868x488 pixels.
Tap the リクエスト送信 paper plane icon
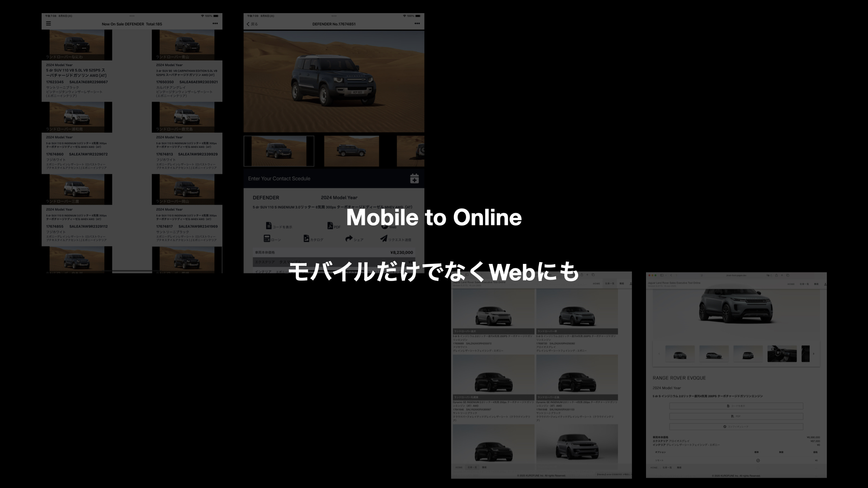point(384,239)
